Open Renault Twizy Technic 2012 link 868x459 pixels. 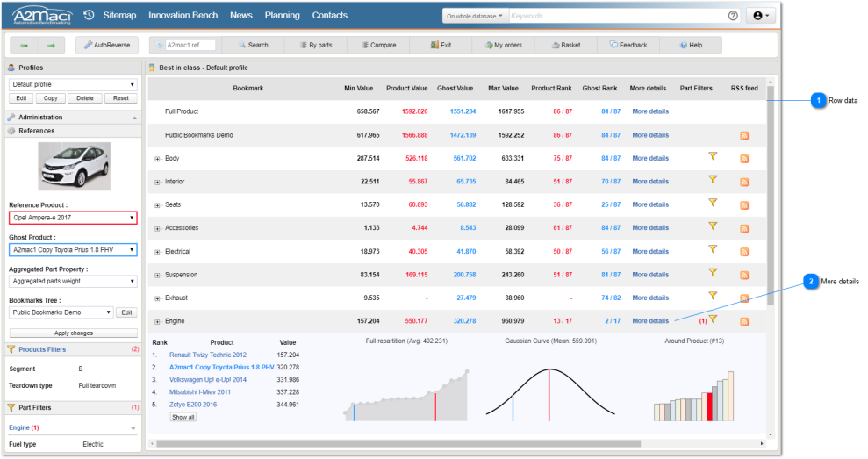pyautogui.click(x=208, y=355)
